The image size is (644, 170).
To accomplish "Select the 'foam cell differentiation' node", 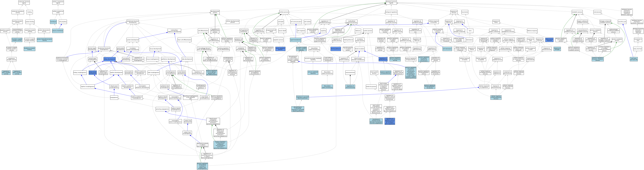I will 185,40.
